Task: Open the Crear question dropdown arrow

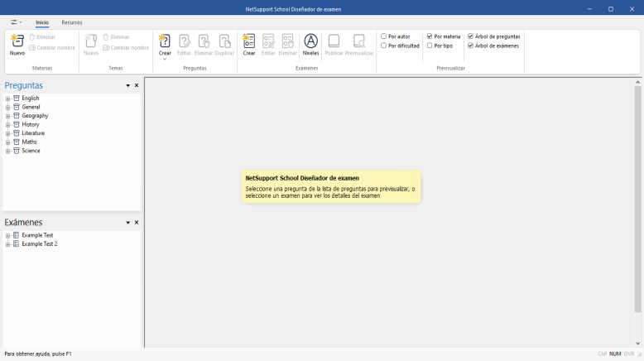Action: pyautogui.click(x=165, y=59)
